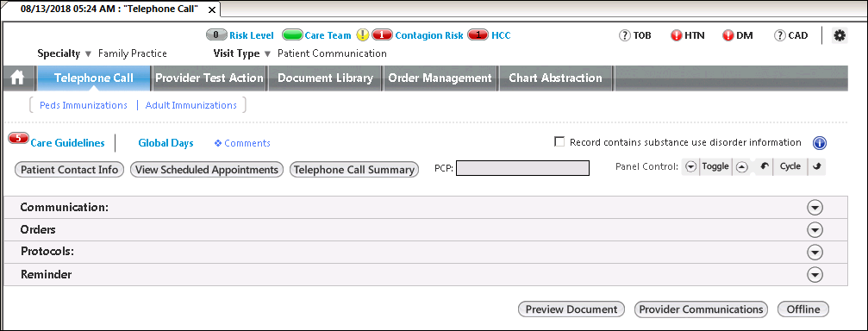This screenshot has height=331, width=868.
Task: Click the blue information icon
Action: (820, 143)
